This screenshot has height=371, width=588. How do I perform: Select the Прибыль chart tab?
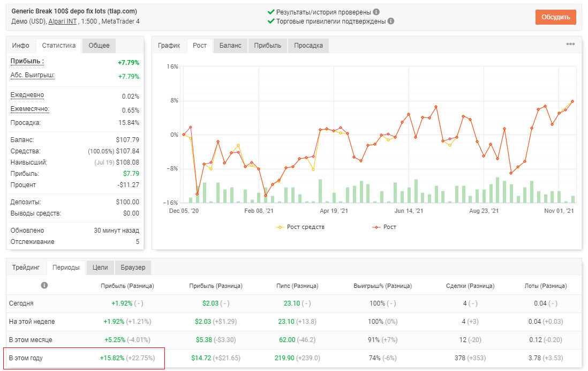pyautogui.click(x=267, y=46)
